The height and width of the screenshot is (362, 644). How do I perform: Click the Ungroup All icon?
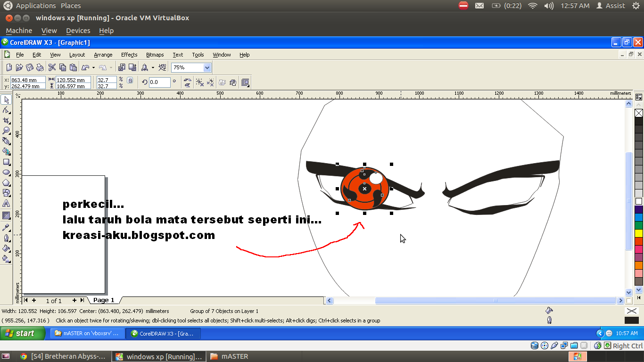point(210,82)
